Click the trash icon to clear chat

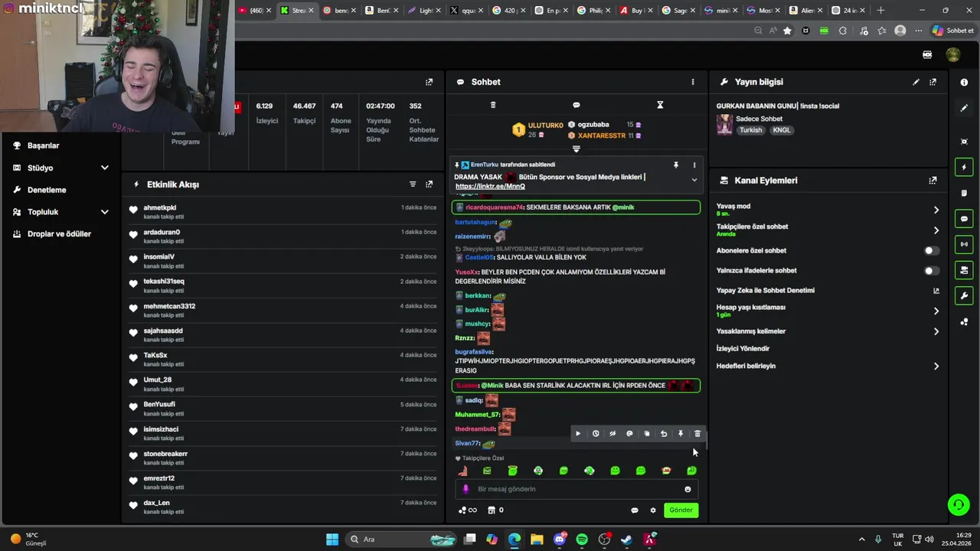click(493, 105)
